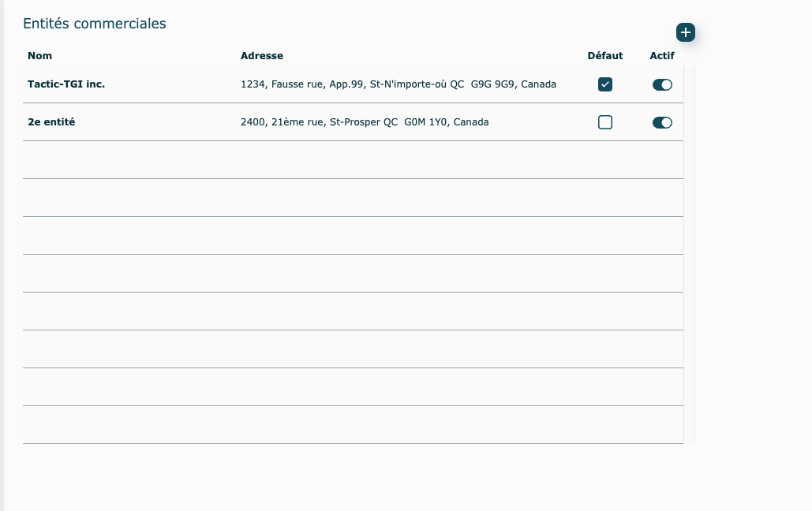
Task: Click the thin left edge sidebar strip
Action: 2,255
